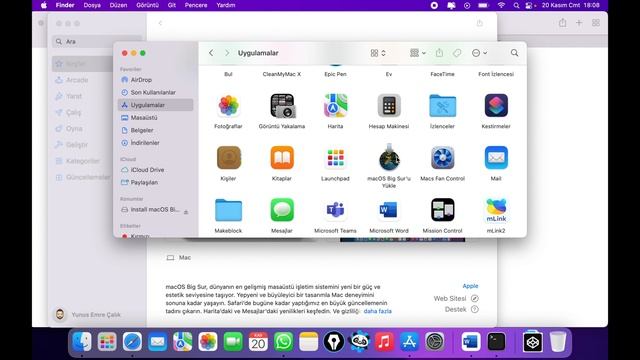Open Music from the Dock

384,342
